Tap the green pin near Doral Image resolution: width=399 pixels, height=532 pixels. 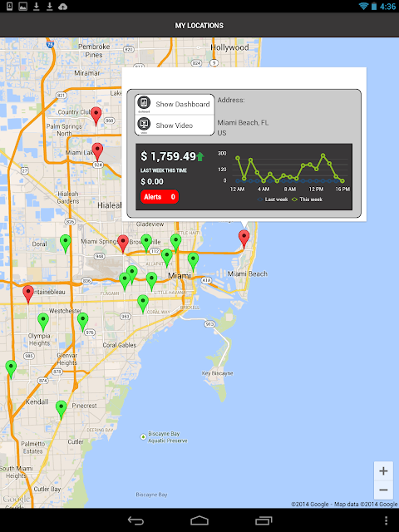(66, 244)
